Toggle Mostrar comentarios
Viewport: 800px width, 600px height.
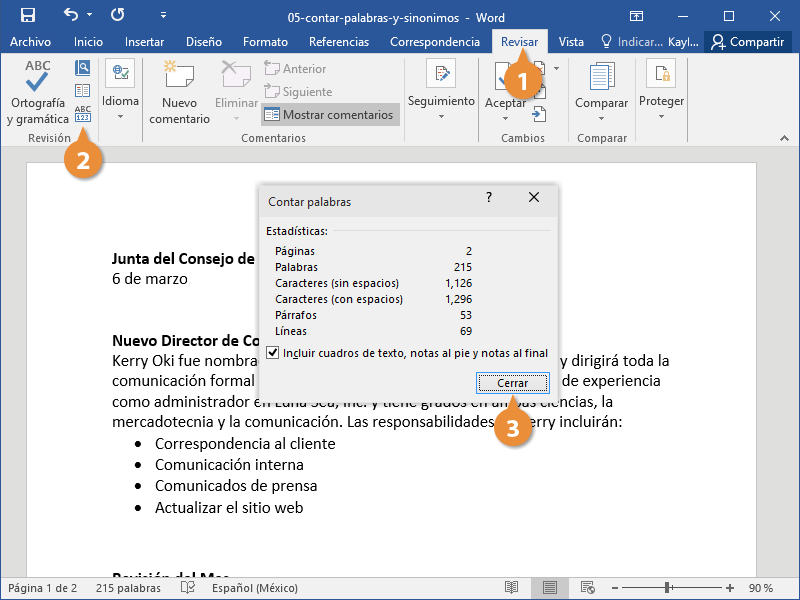point(330,115)
